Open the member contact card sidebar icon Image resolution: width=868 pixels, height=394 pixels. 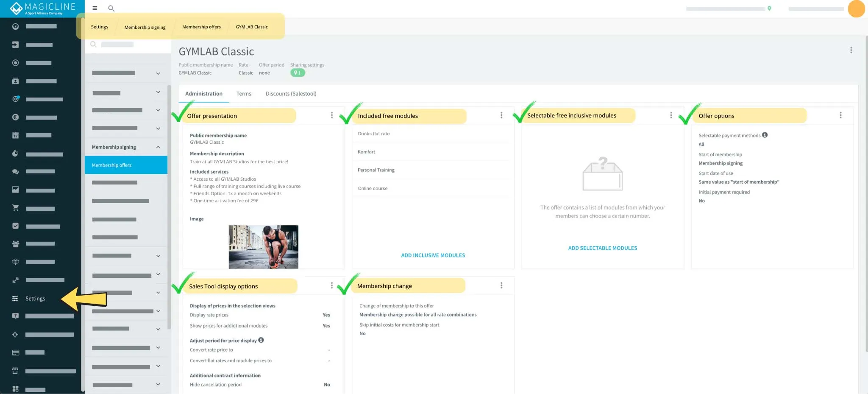pos(15,81)
